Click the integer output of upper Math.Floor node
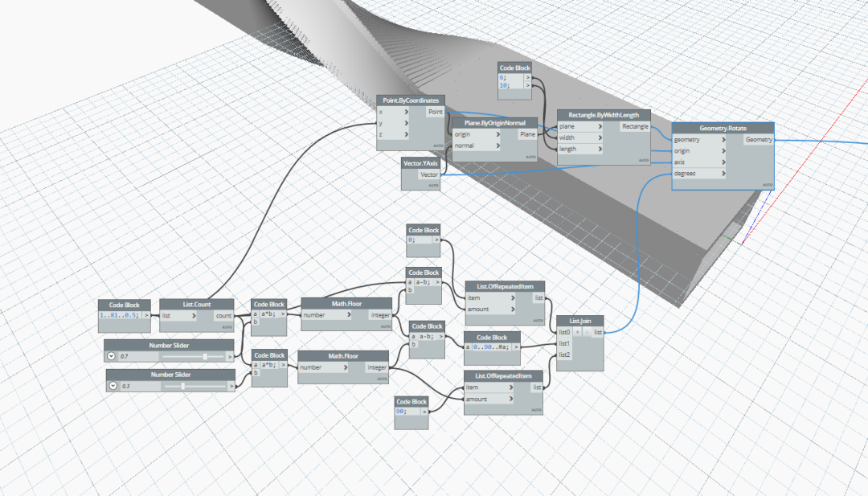868x496 pixels. pyautogui.click(x=380, y=315)
